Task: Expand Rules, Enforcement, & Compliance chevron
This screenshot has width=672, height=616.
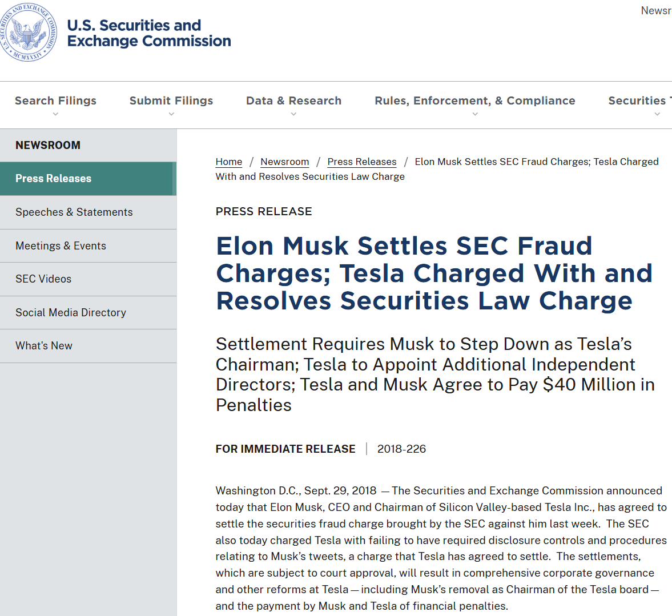Action: pyautogui.click(x=475, y=114)
